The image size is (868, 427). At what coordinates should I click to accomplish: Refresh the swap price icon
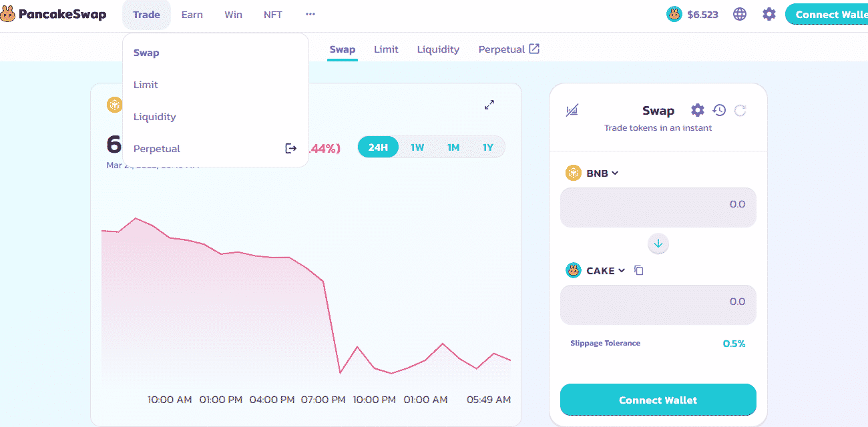(740, 110)
